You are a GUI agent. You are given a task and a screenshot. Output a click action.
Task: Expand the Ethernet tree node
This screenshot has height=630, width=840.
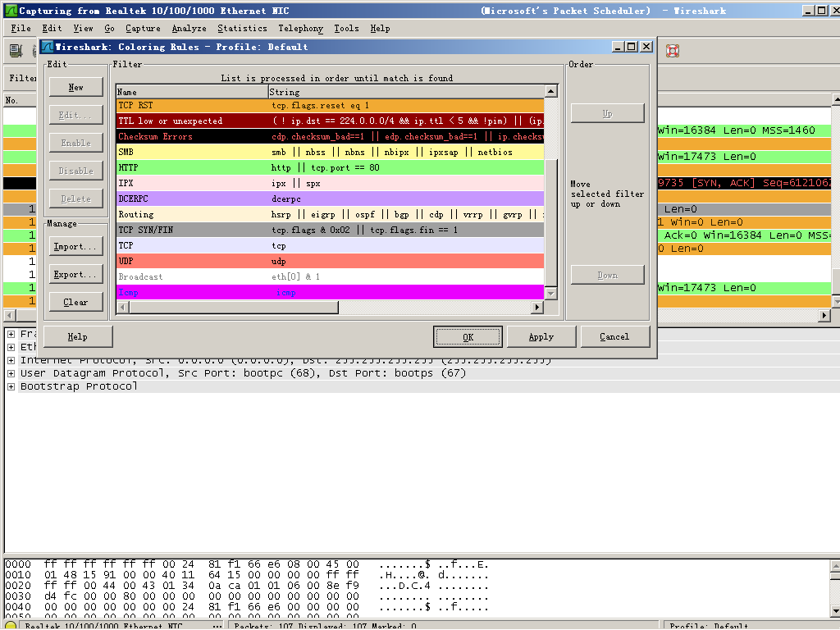pos(11,347)
